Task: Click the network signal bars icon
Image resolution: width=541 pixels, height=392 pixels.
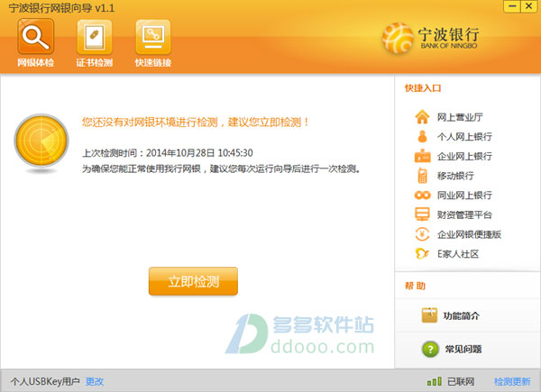Action: click(434, 381)
